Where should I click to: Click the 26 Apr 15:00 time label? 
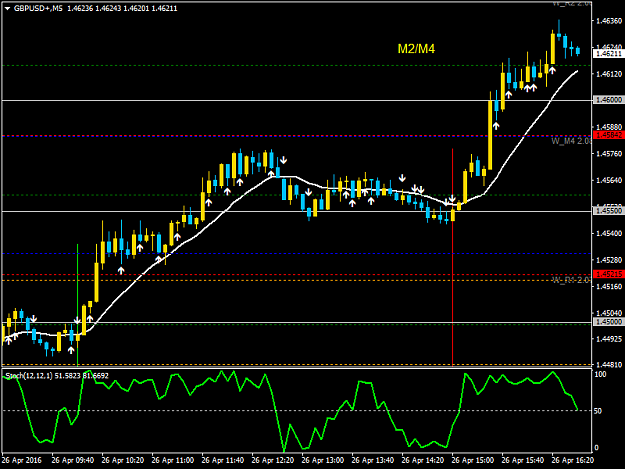[473, 460]
